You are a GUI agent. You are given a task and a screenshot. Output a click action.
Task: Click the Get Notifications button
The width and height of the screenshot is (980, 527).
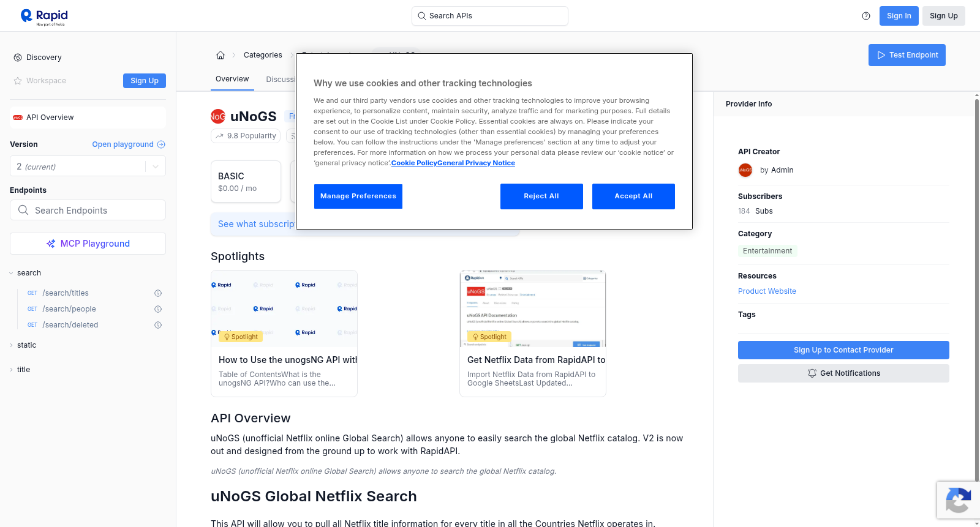[x=843, y=373]
